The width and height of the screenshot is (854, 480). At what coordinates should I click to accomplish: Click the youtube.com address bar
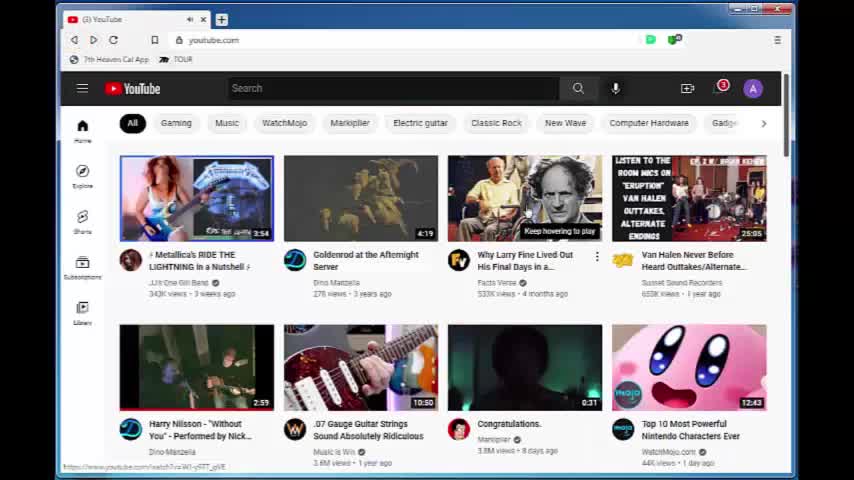coord(403,40)
